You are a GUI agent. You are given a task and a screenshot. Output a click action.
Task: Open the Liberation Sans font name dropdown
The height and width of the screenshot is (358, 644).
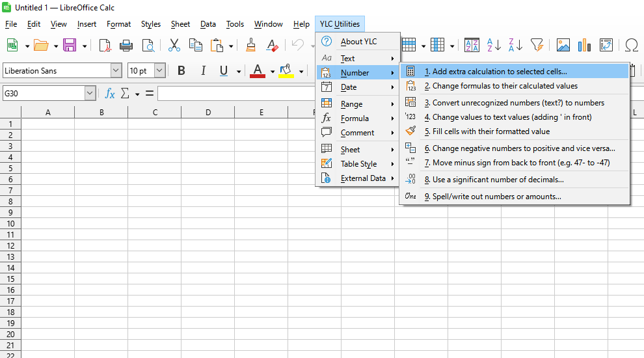click(116, 71)
